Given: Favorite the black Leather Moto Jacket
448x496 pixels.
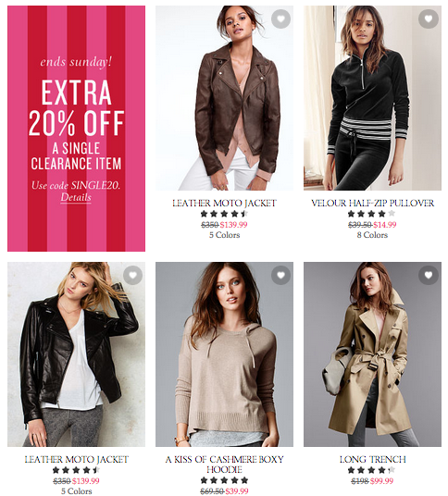Looking at the screenshot, I should [132, 275].
